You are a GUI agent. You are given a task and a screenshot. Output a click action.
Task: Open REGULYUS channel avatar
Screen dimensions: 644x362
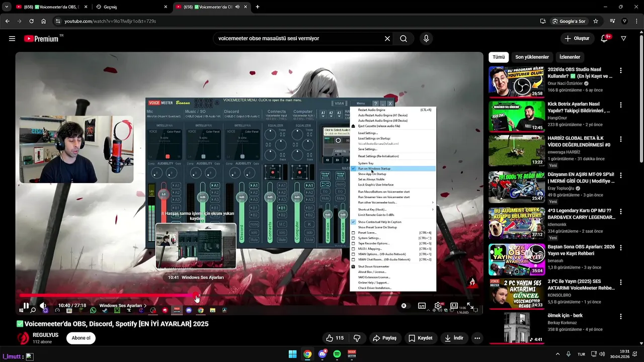click(23, 338)
